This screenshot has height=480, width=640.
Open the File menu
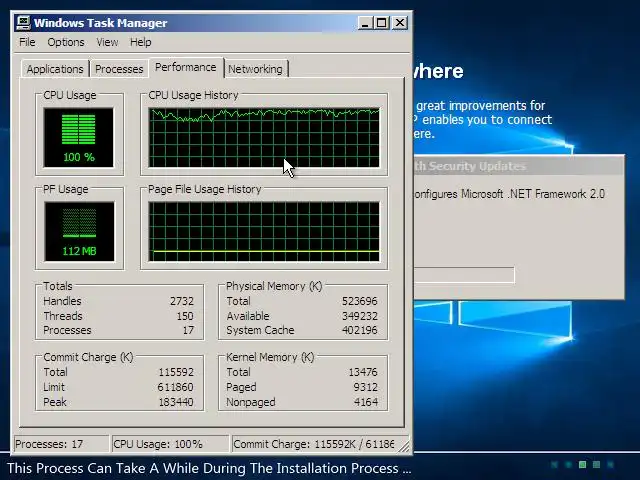27,42
